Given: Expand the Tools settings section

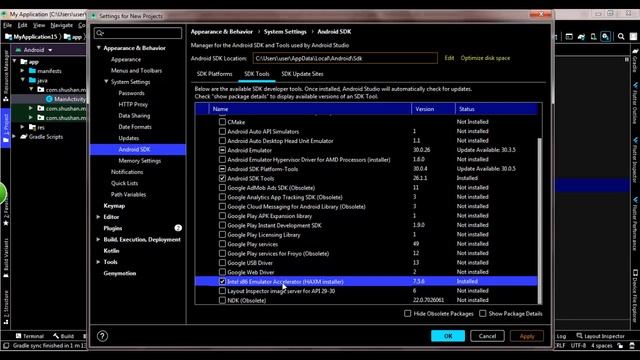Looking at the screenshot, I should click(x=98, y=262).
